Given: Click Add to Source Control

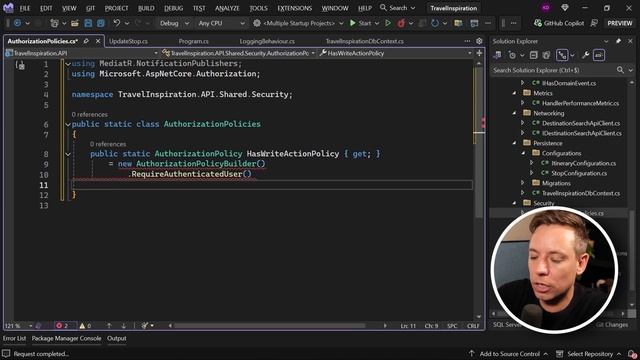Looking at the screenshot, I should pyautogui.click(x=508, y=354).
